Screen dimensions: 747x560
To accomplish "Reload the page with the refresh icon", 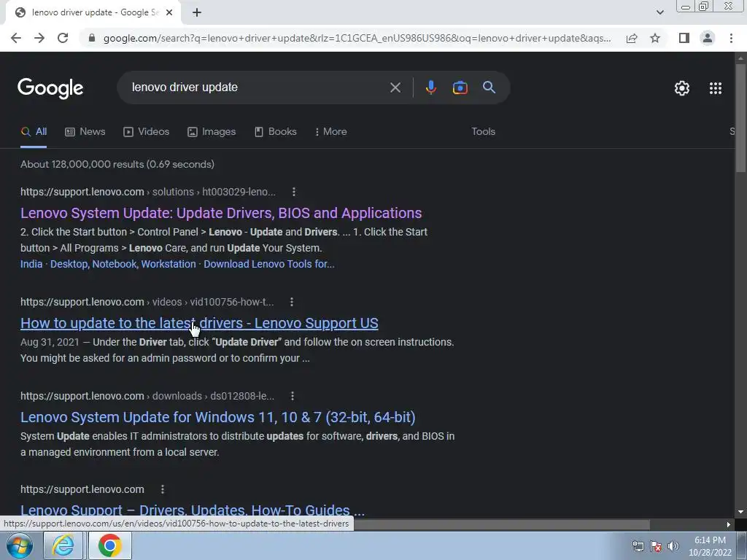I will (63, 38).
